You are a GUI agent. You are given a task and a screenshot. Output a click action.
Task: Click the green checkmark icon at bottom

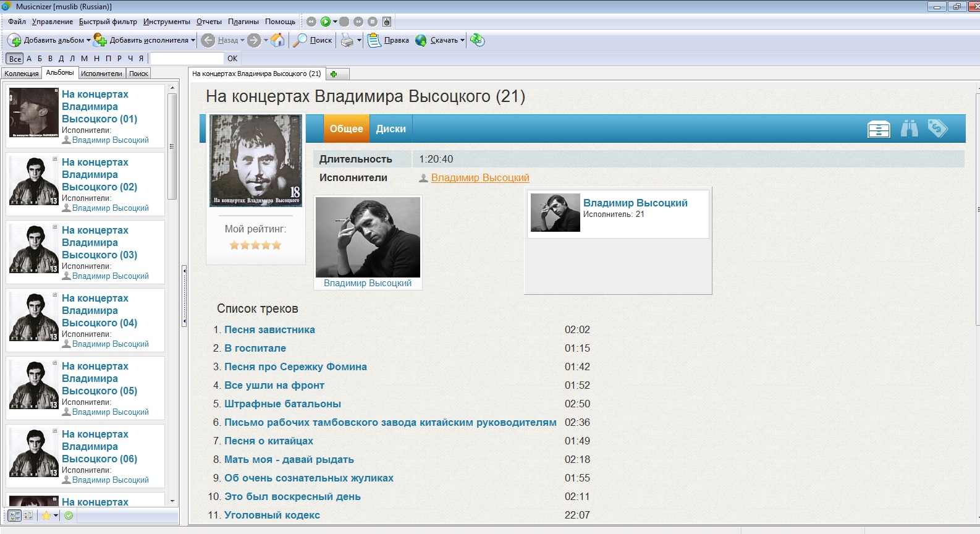pos(69,515)
